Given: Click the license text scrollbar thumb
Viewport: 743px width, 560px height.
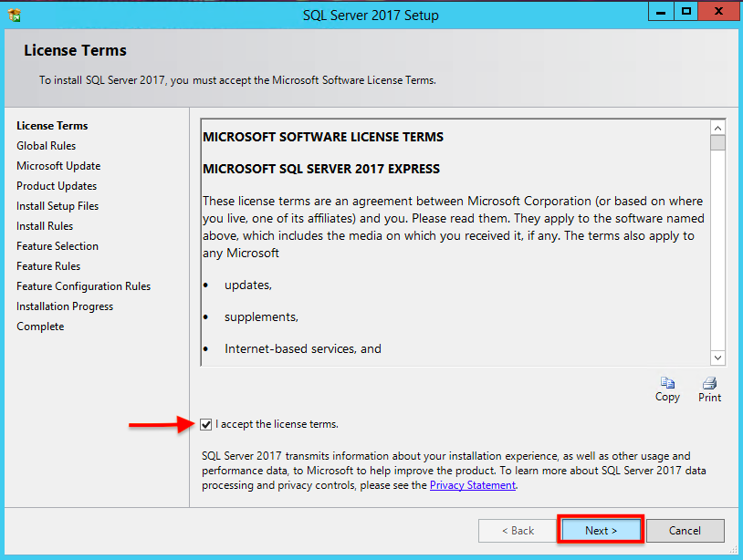Looking at the screenshot, I should click(717, 142).
